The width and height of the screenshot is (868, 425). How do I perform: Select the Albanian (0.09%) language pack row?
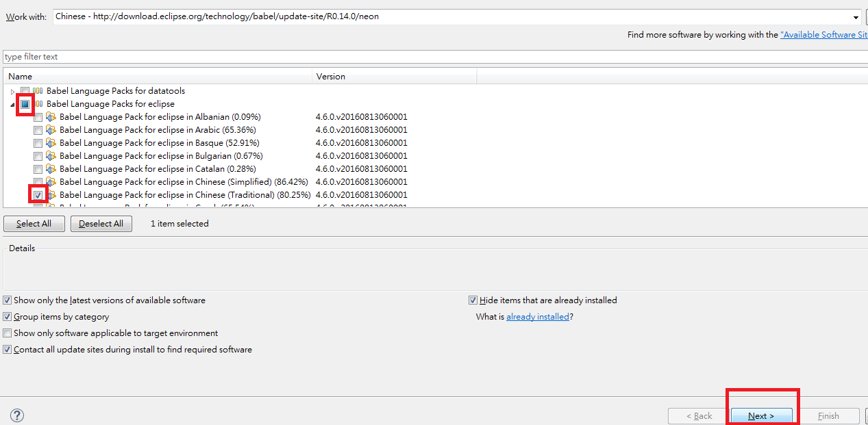click(160, 117)
